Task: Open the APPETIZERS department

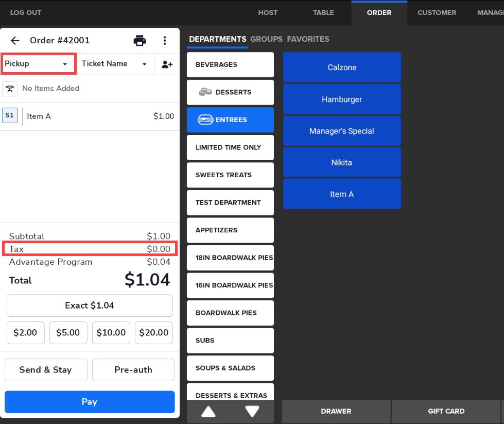Action: [x=230, y=230]
